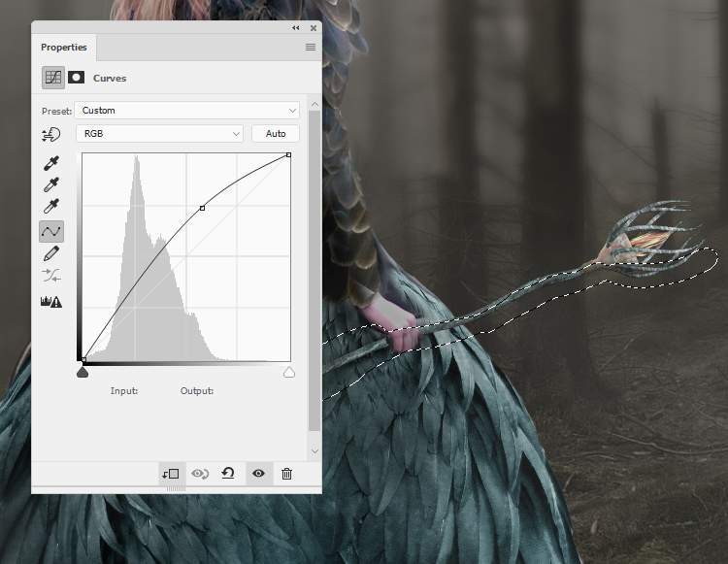Choose the pencil draw curve tool

coord(51,253)
